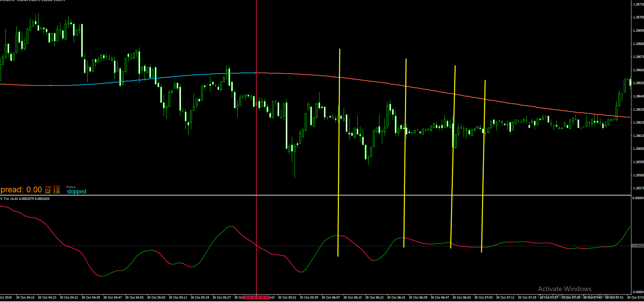644x302 pixels.
Task: Click the '30 Oct 07:19' time axis label
Action: point(527,297)
